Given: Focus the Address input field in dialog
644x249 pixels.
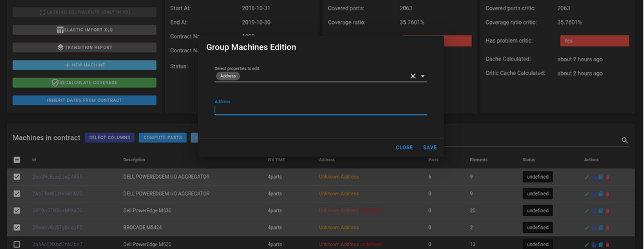Looking at the screenshot, I should (x=320, y=110).
